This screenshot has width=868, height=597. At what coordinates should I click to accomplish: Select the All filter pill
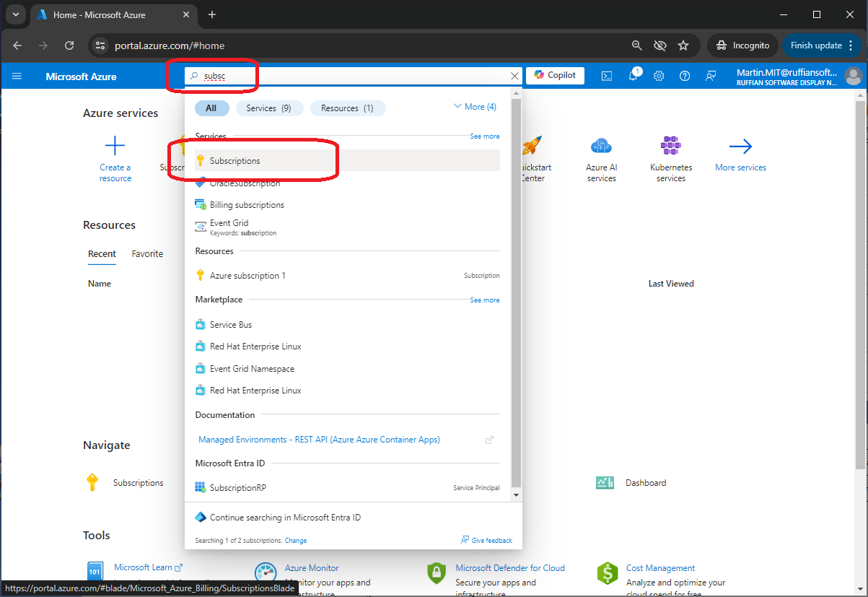coord(211,108)
